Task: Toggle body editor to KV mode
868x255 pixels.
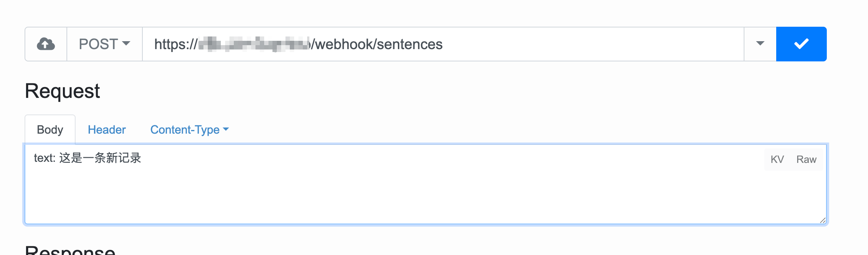Action: point(777,159)
